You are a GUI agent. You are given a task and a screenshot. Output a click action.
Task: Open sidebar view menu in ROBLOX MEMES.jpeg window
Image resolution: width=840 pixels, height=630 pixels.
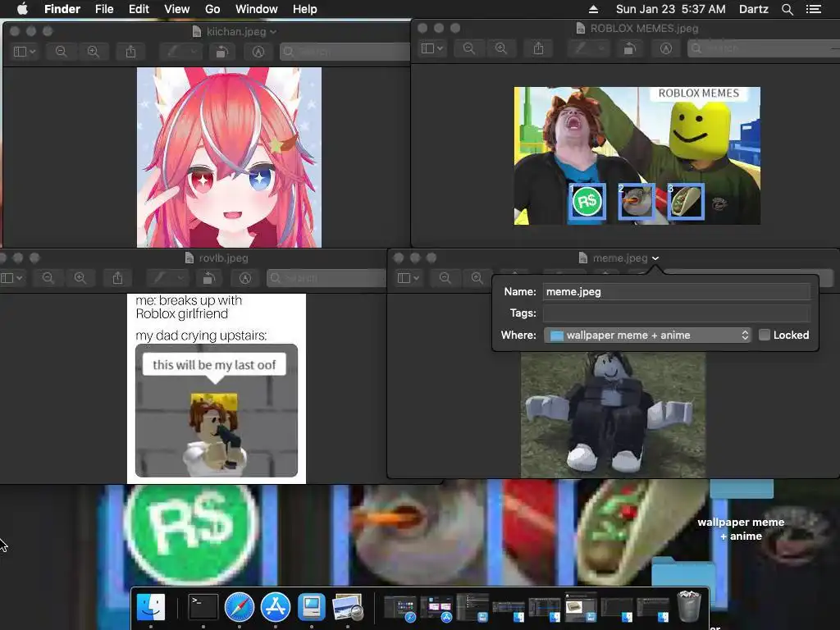coord(431,48)
